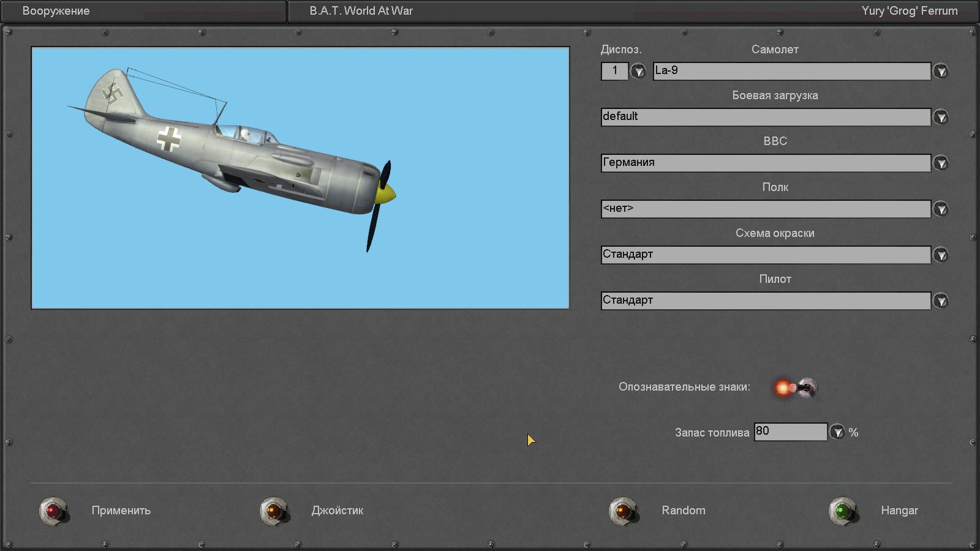The image size is (980, 551).
Task: Click the La-9 aircraft preview image
Action: pos(300,178)
